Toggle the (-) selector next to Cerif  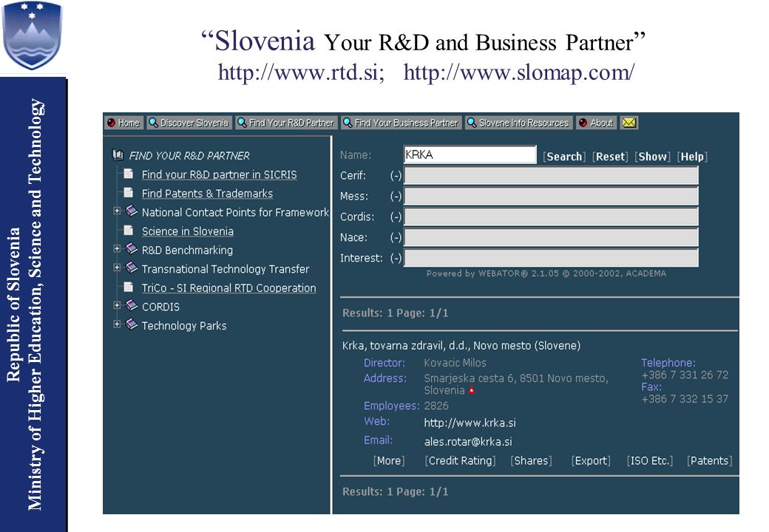click(396, 175)
